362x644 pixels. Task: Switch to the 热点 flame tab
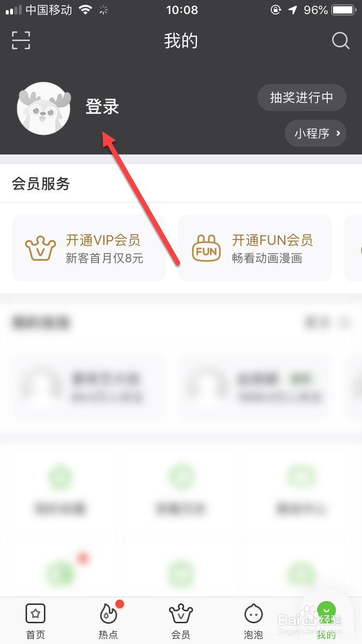(x=108, y=621)
